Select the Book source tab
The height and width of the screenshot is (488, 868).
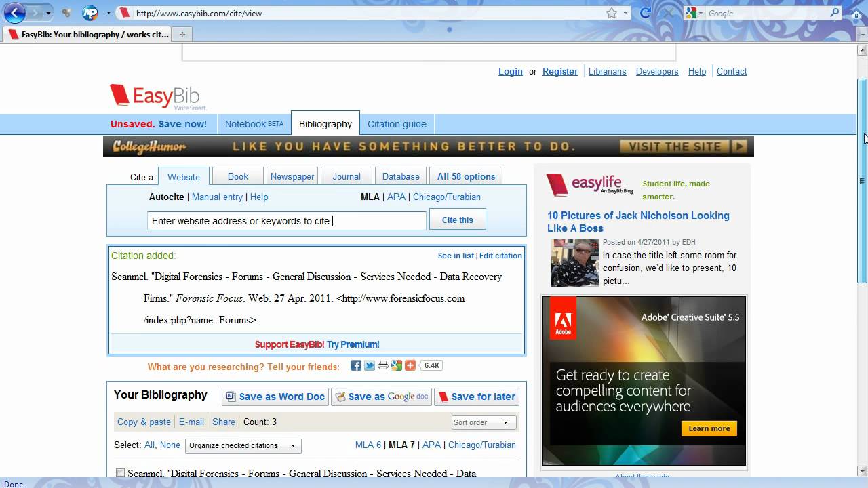click(238, 176)
